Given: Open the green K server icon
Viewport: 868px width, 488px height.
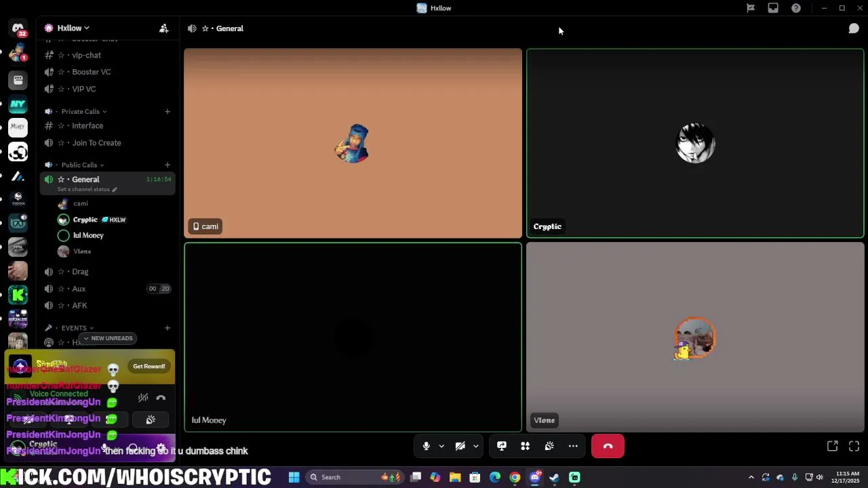Looking at the screenshot, I should click(18, 295).
